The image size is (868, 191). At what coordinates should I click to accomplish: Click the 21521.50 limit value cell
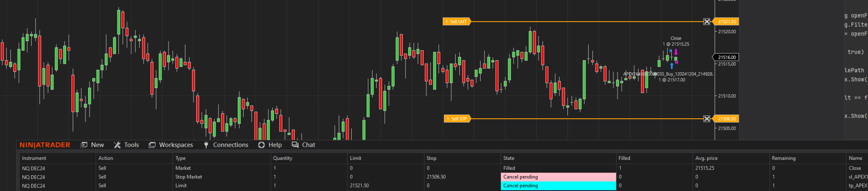tap(386, 186)
